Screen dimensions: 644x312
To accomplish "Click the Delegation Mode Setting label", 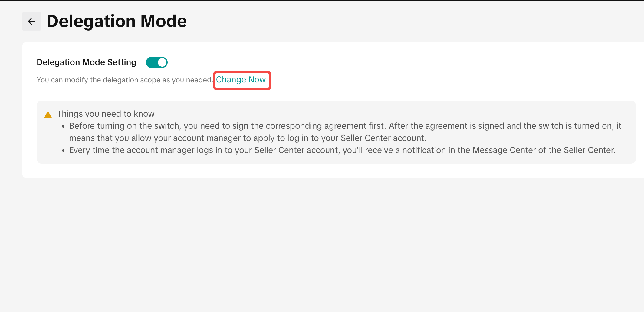I will click(x=86, y=62).
